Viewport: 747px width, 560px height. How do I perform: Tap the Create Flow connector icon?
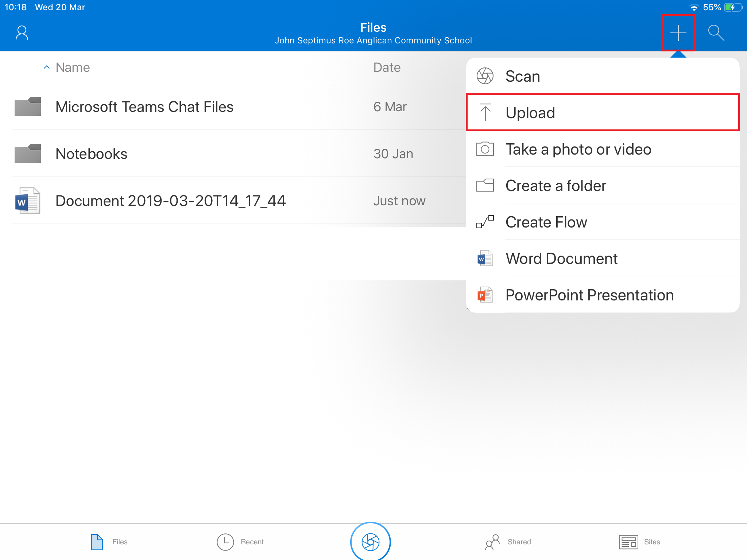pos(485,222)
